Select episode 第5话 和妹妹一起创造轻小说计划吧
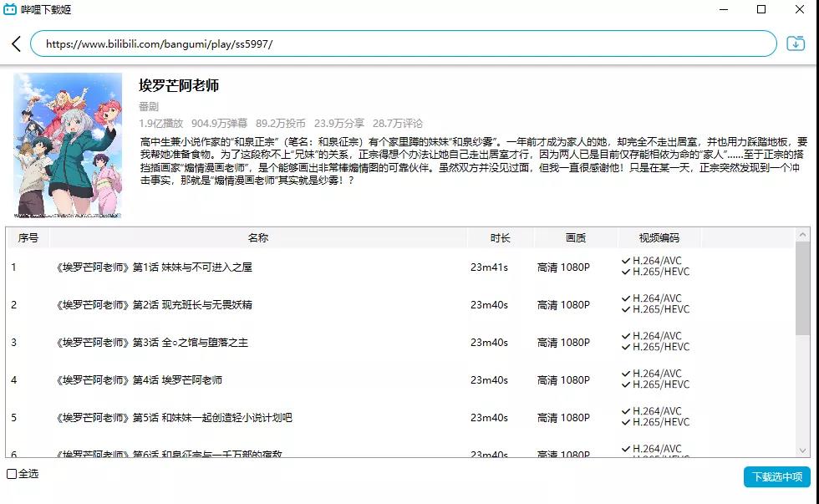819x504 pixels. [x=174, y=418]
